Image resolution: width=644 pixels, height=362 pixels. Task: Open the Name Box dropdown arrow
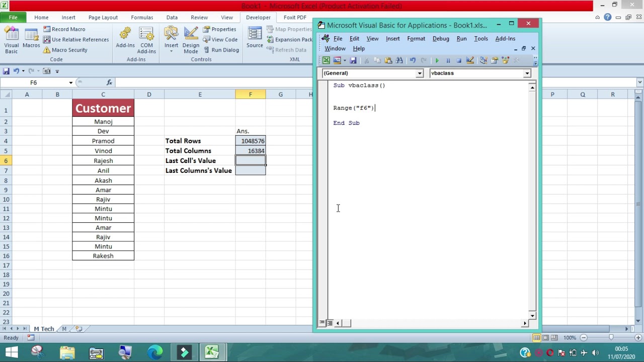tap(71, 82)
